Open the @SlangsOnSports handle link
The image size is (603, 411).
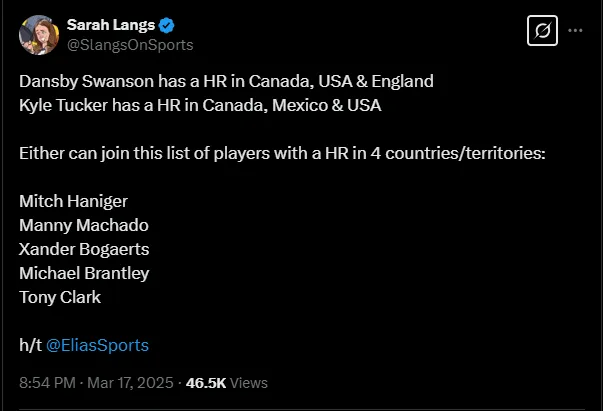(x=130, y=44)
